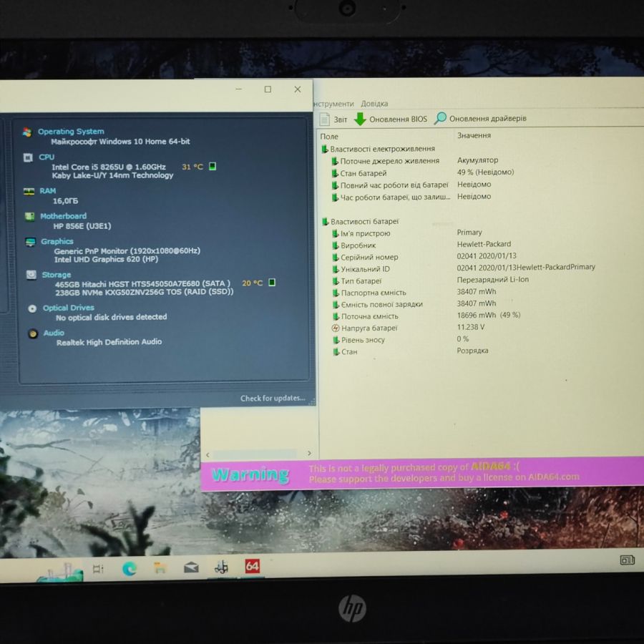Open the Інструменти menu in AIDA64
The height and width of the screenshot is (644, 644).
point(333,104)
